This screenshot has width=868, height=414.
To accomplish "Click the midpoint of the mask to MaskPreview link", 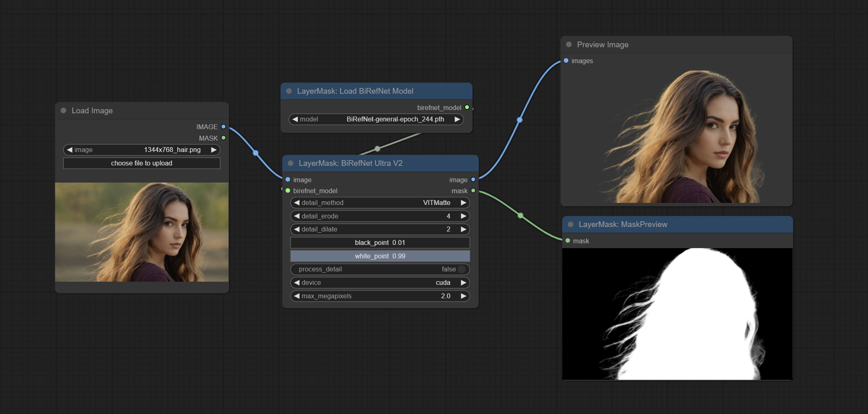I will point(521,216).
